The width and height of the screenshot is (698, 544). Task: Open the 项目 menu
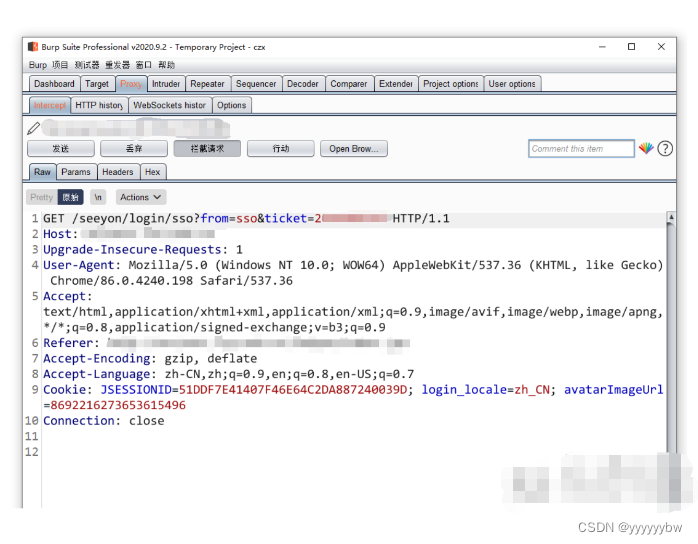[x=60, y=65]
